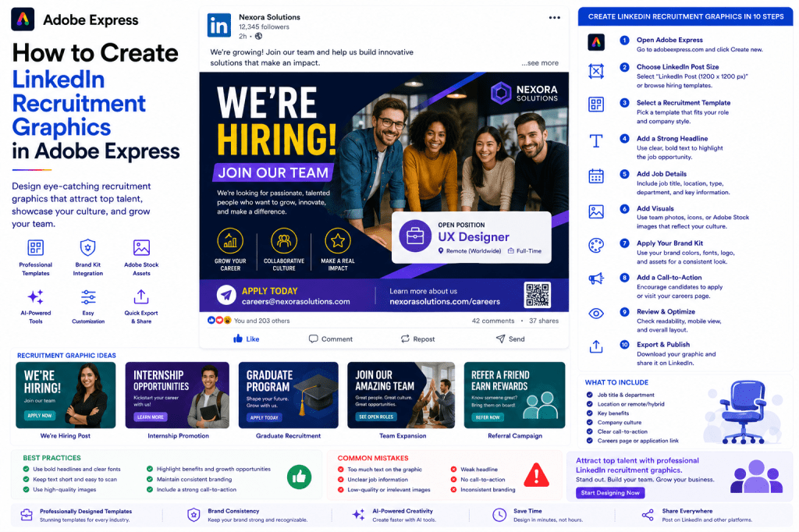The width and height of the screenshot is (799, 532).
Task: Click the picture icon beside Add Visuals
Action: tap(596, 211)
